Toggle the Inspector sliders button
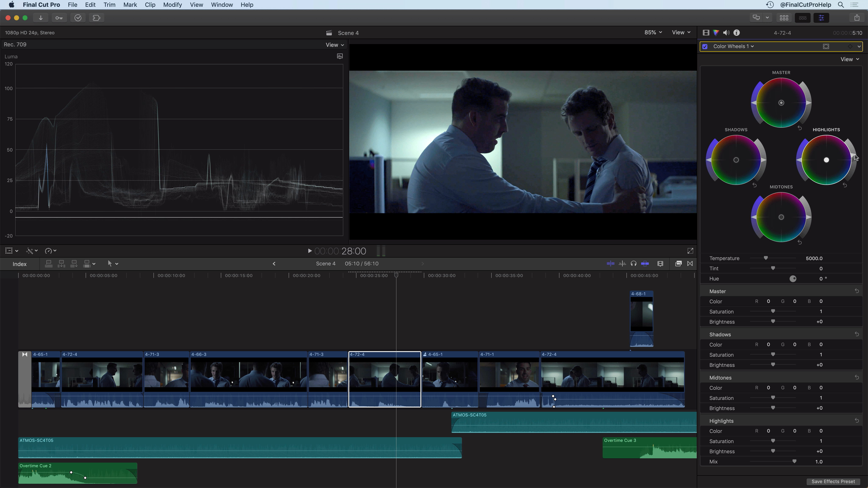Screen dimensions: 868x488 pos(821,18)
